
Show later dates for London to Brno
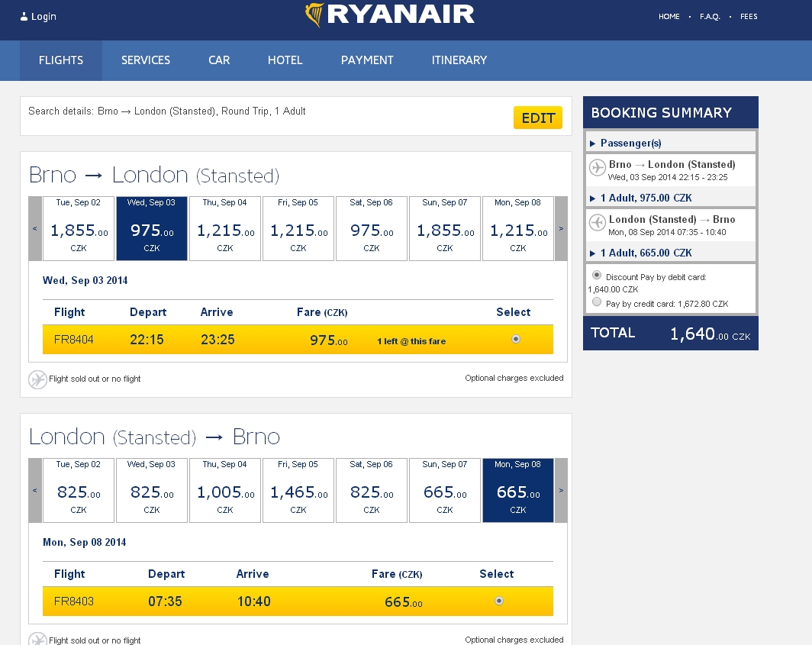coord(561,490)
